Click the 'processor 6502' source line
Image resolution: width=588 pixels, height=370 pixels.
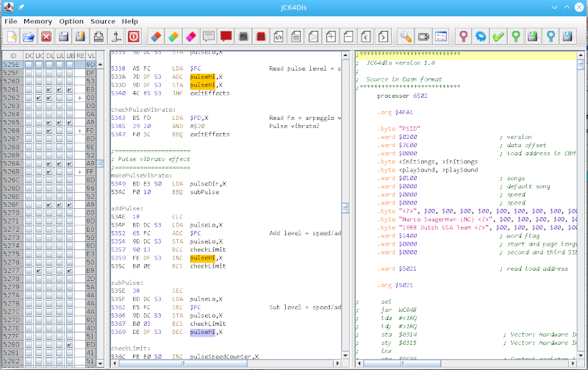(x=402, y=96)
